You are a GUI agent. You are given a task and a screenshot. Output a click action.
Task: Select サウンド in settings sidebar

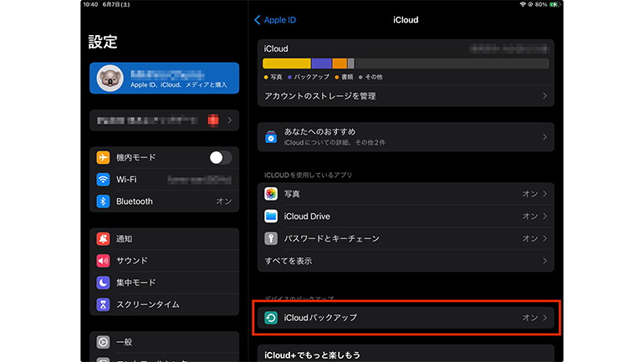tap(164, 261)
